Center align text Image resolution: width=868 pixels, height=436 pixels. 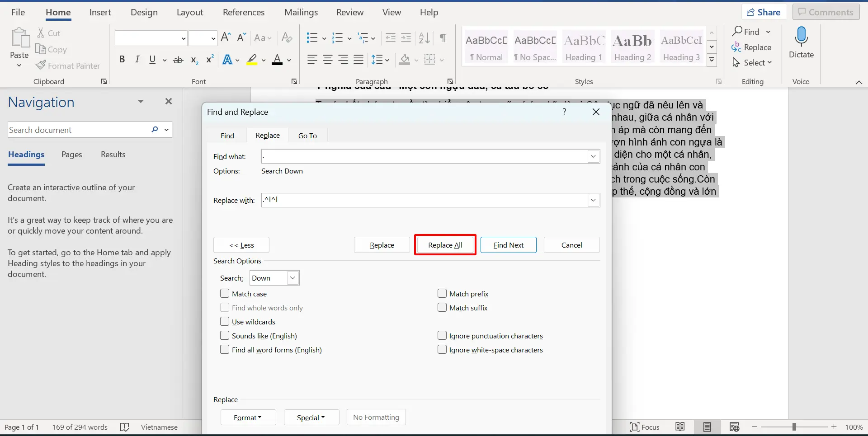[328, 60]
